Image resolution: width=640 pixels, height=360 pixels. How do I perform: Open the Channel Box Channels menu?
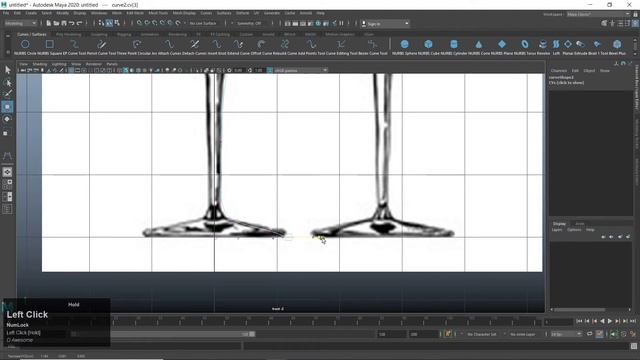click(558, 71)
